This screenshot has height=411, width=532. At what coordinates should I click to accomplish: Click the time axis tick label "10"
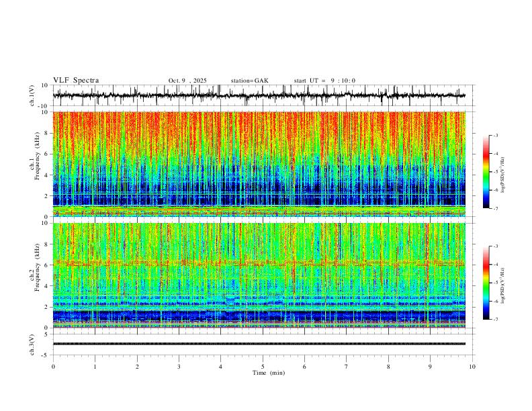472,367
